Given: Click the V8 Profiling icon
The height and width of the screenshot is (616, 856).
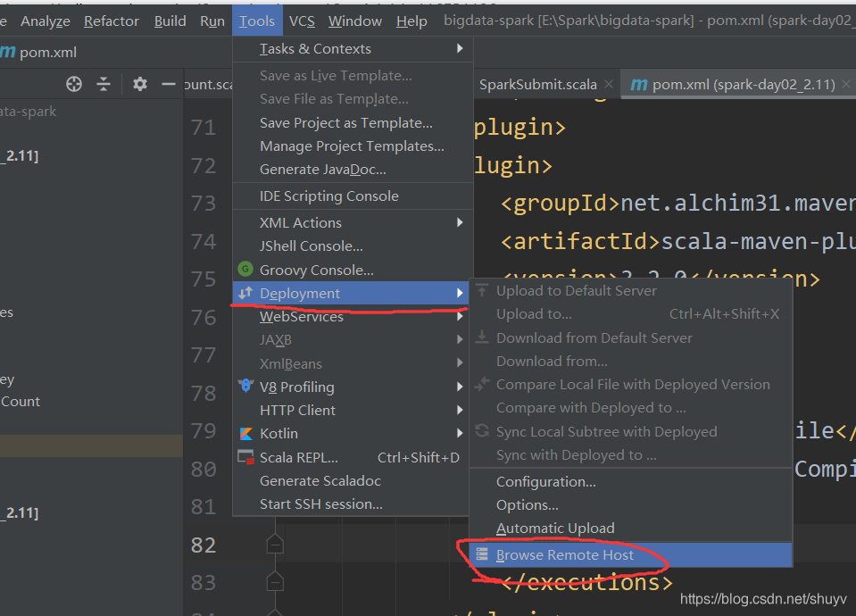Looking at the screenshot, I should pyautogui.click(x=245, y=386).
